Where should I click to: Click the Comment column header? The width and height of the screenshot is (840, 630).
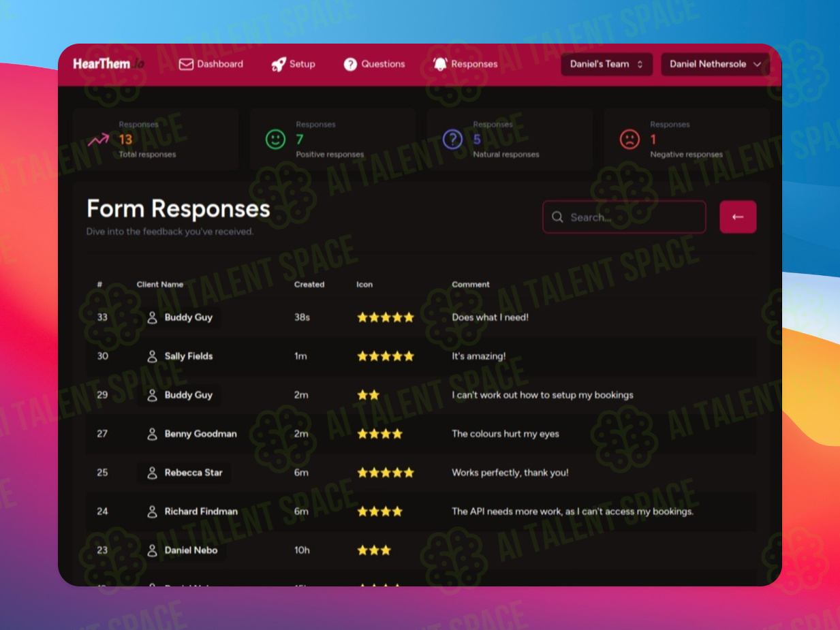[471, 285]
